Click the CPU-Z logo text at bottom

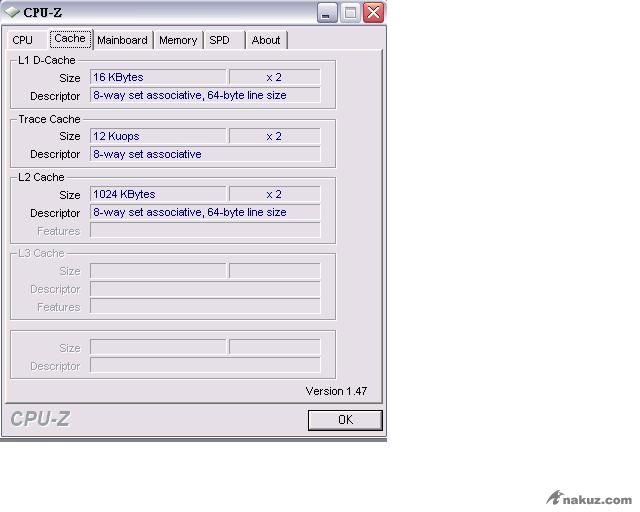[x=40, y=419]
